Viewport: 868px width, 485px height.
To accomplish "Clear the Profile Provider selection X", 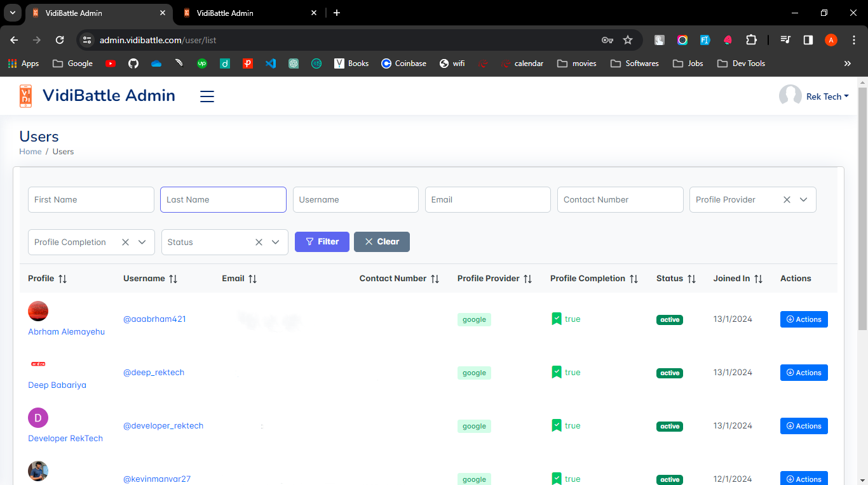I will pos(787,199).
